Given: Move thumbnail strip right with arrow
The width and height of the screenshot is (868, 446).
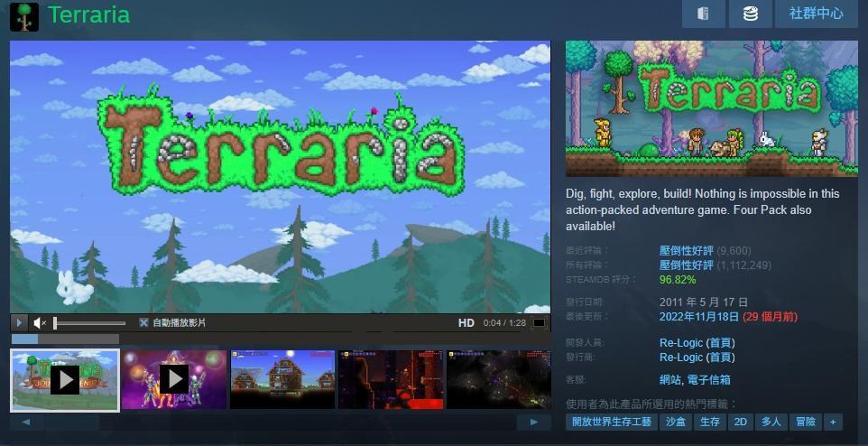Looking at the screenshot, I should tap(533, 423).
